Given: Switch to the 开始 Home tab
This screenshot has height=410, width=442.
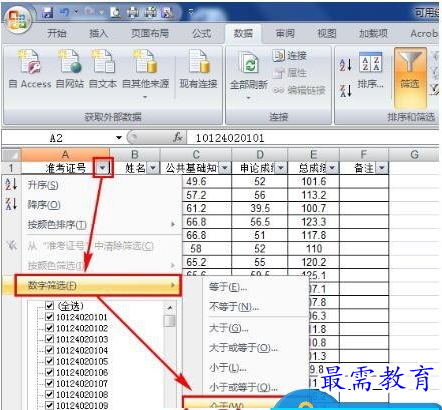Looking at the screenshot, I should pyautogui.click(x=57, y=33).
